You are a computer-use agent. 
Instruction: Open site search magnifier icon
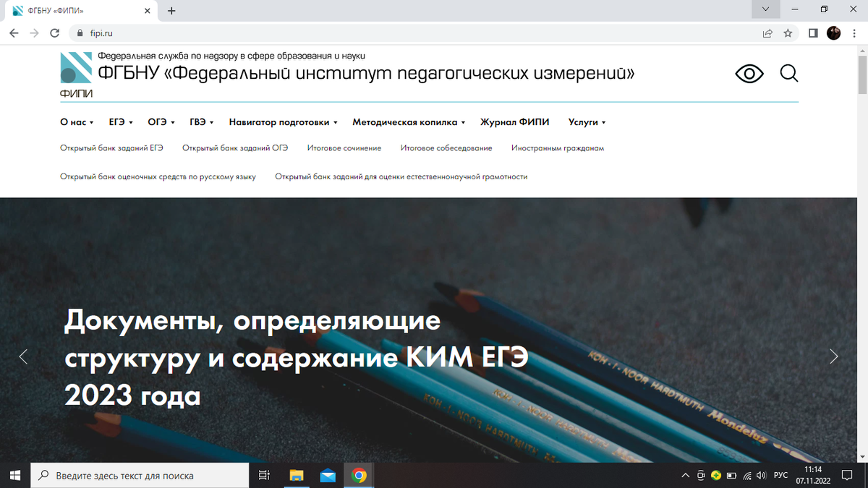[788, 74]
